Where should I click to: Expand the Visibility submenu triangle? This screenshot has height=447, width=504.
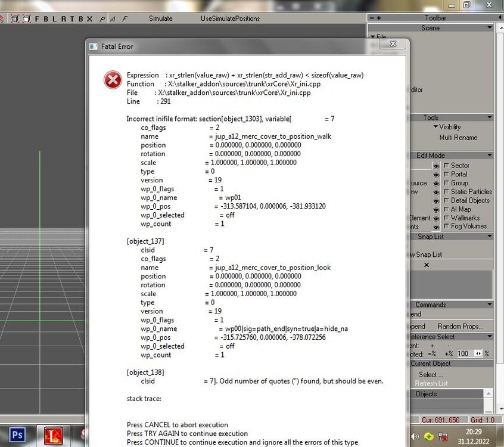(435, 127)
